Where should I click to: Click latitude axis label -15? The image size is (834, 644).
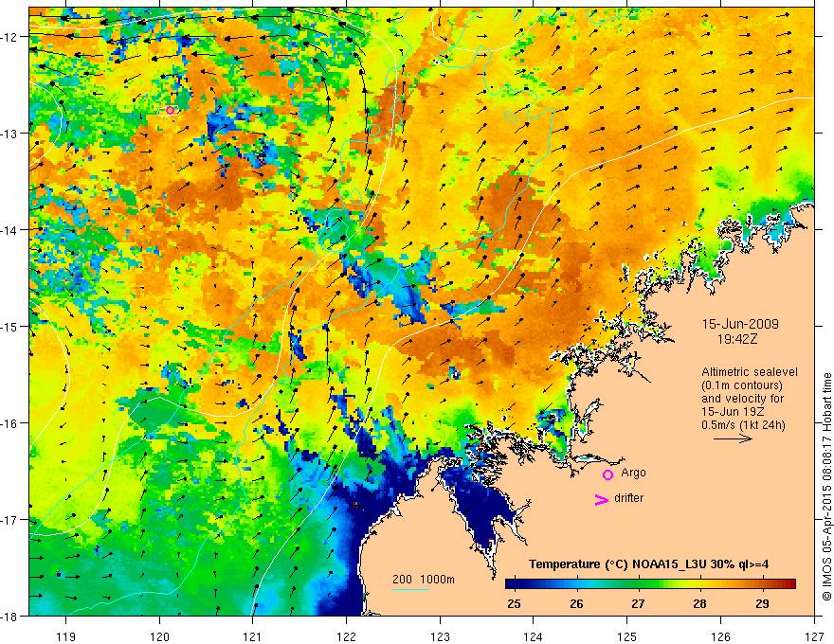click(11, 326)
